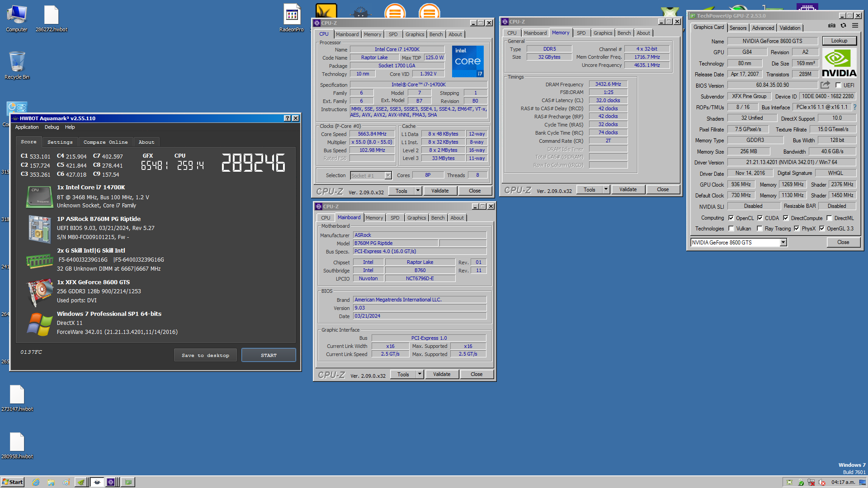Image resolution: width=868 pixels, height=488 pixels.
Task: Toggle the DirectML checkbox
Action: coord(829,218)
